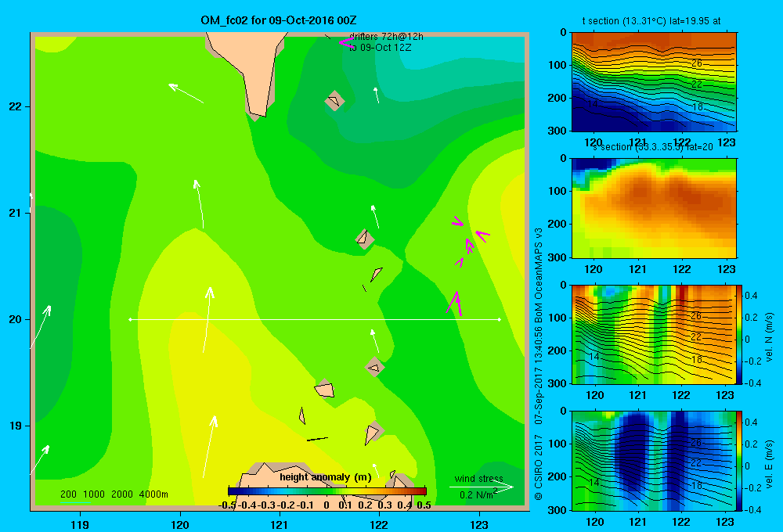Click the '14' contour label in the temperature section

(593, 104)
